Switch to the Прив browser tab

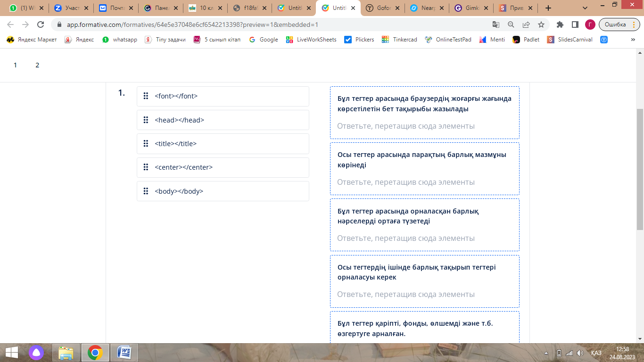[x=516, y=8]
